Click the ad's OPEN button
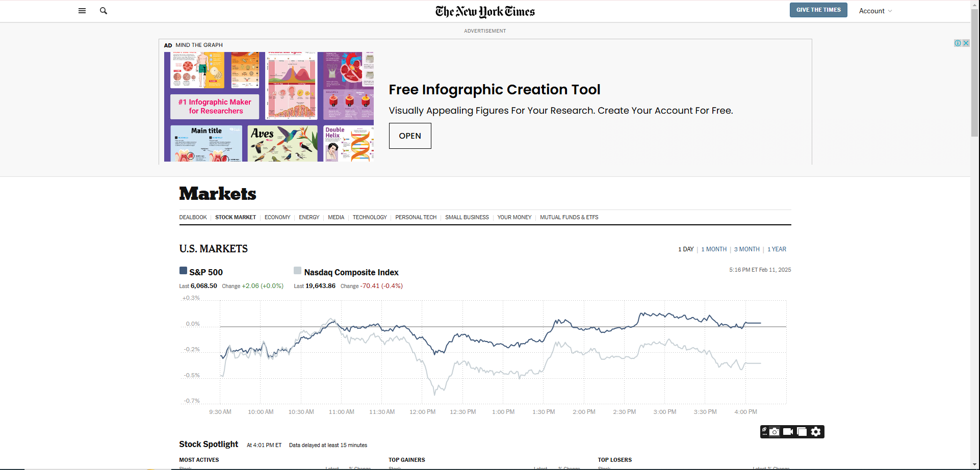980x470 pixels. click(x=409, y=136)
